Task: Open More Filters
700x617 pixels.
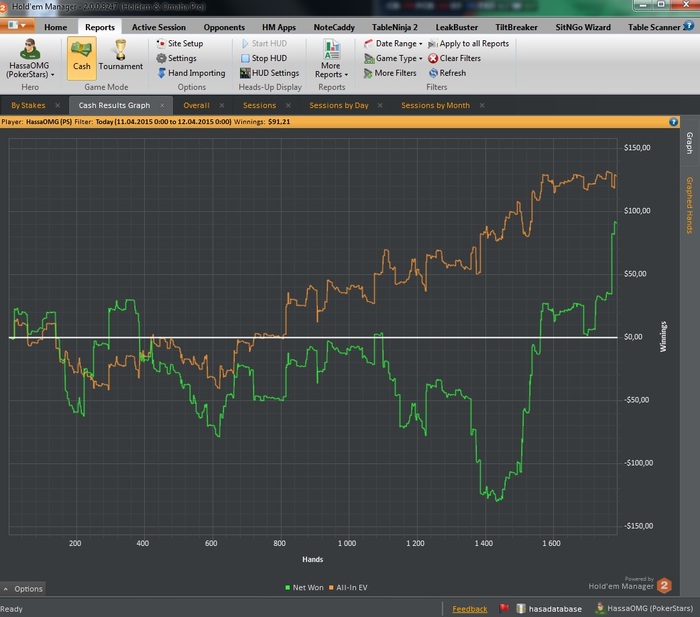Action: coord(390,73)
